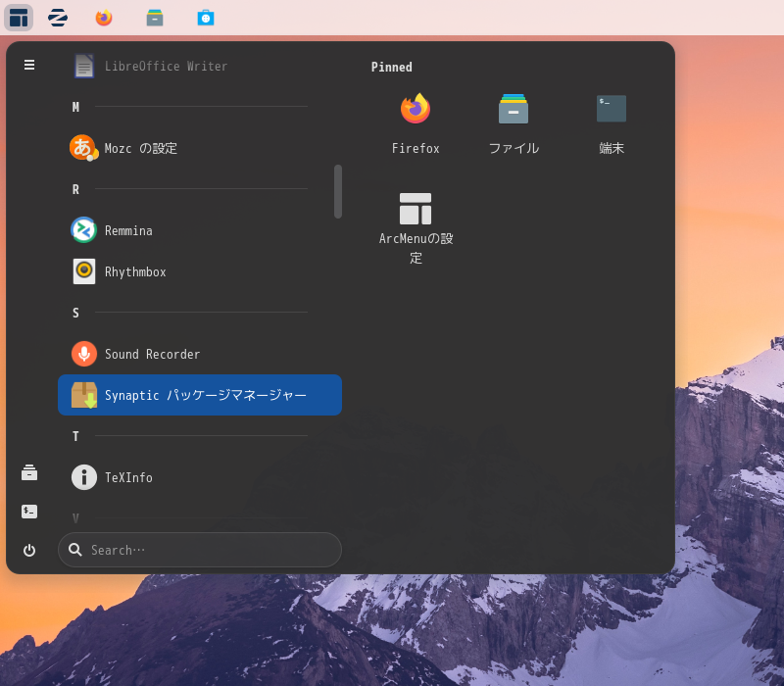Open Files from the top panel
Image resolution: width=784 pixels, height=686 pixels.
click(x=155, y=18)
